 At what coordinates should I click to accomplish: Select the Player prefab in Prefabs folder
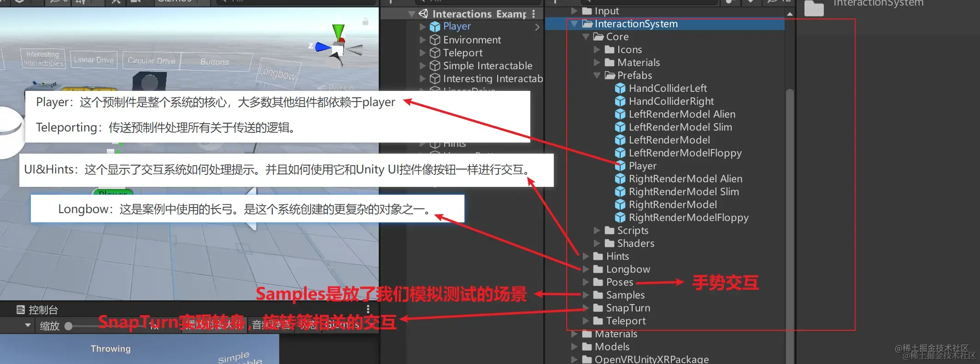642,166
